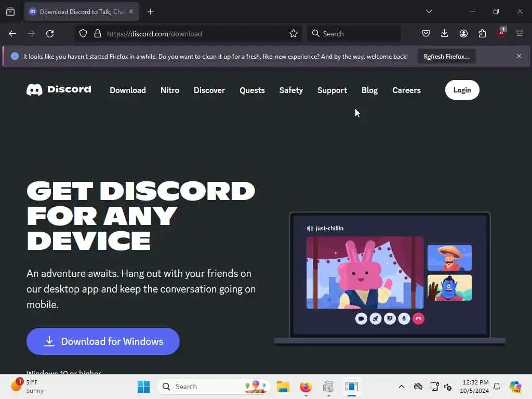532x399 pixels.
Task: Open File Explorer from the taskbar
Action: pyautogui.click(x=283, y=387)
